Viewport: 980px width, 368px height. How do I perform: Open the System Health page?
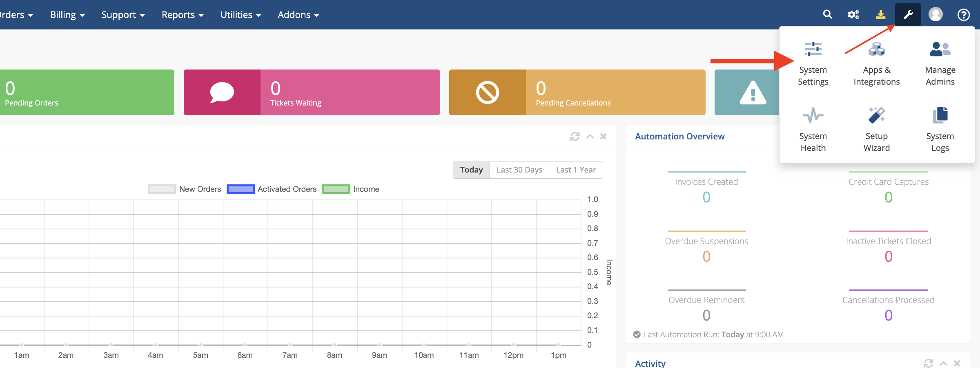point(813,130)
